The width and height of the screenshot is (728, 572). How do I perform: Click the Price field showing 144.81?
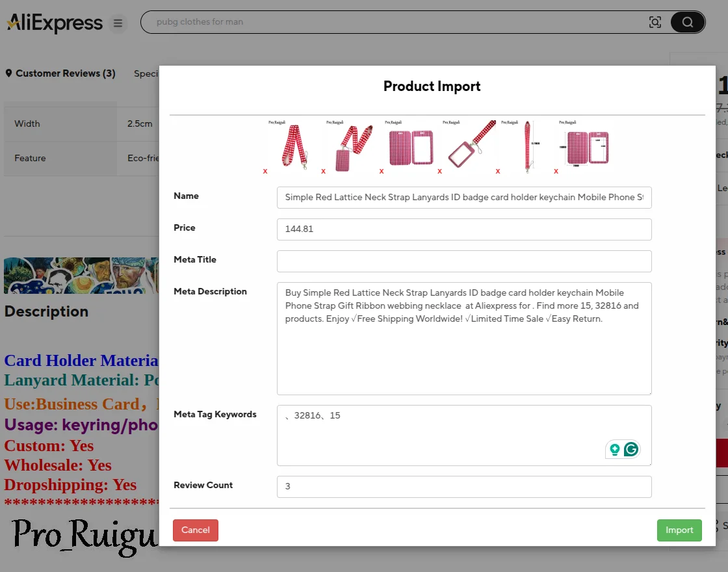tap(464, 229)
